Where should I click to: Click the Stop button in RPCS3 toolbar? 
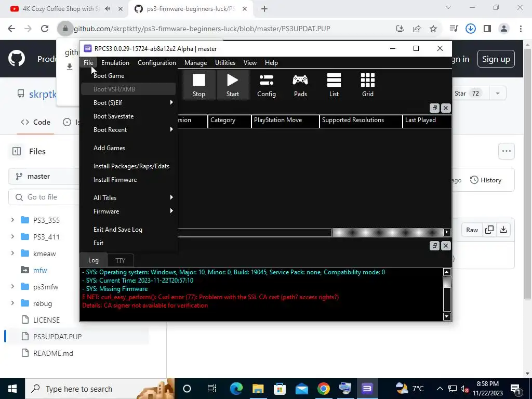(x=199, y=85)
